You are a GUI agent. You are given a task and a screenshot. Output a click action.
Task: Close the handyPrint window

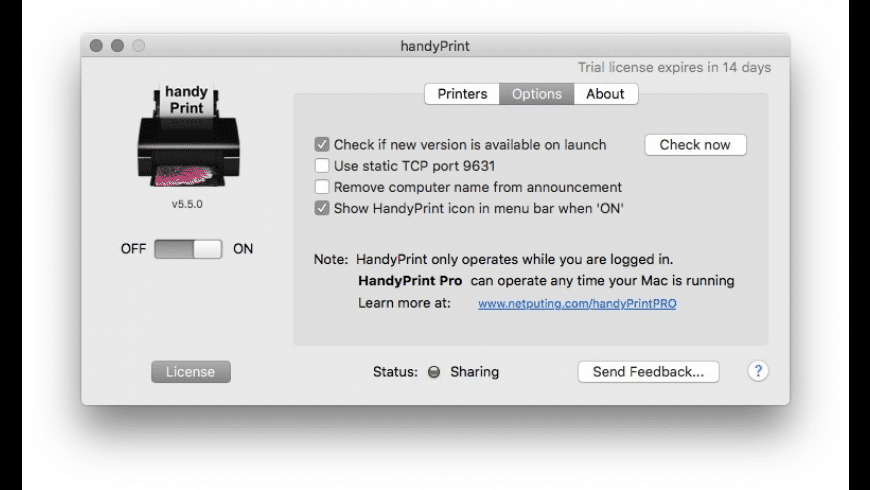coord(96,46)
